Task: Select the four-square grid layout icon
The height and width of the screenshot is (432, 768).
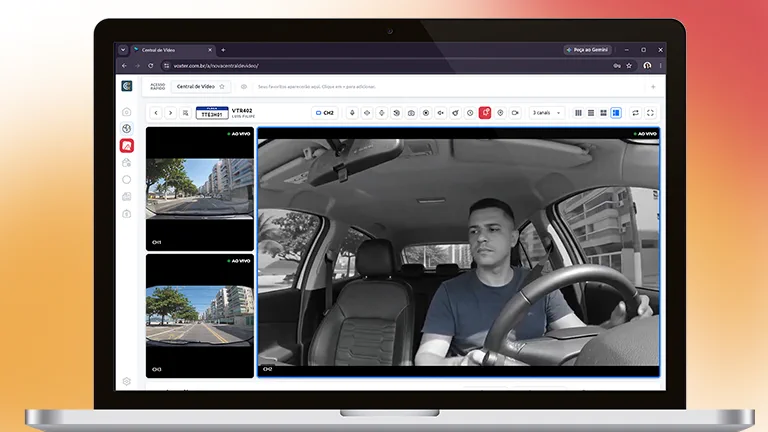Action: tap(603, 113)
